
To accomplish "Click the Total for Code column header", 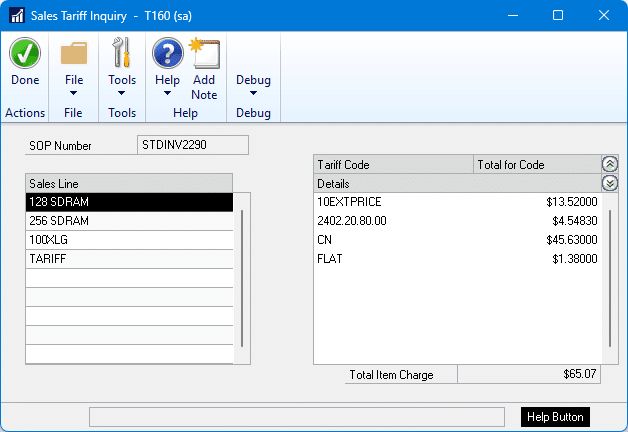I will 535,164.
